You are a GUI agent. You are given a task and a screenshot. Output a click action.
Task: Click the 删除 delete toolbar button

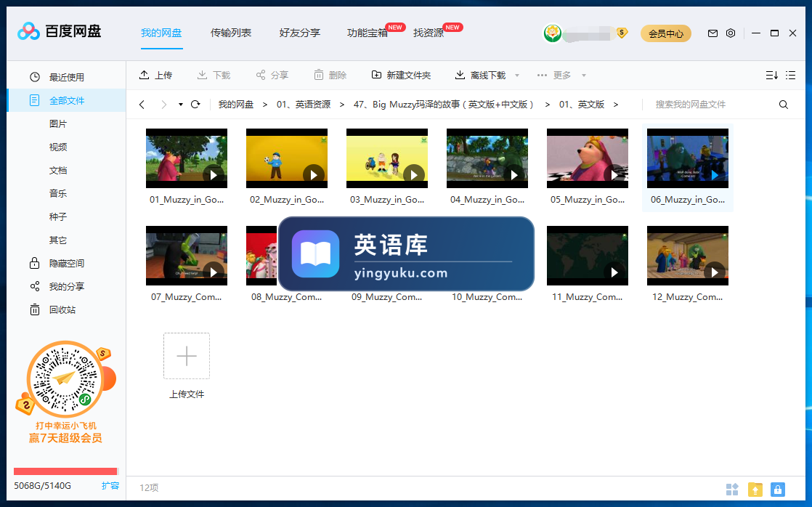330,75
